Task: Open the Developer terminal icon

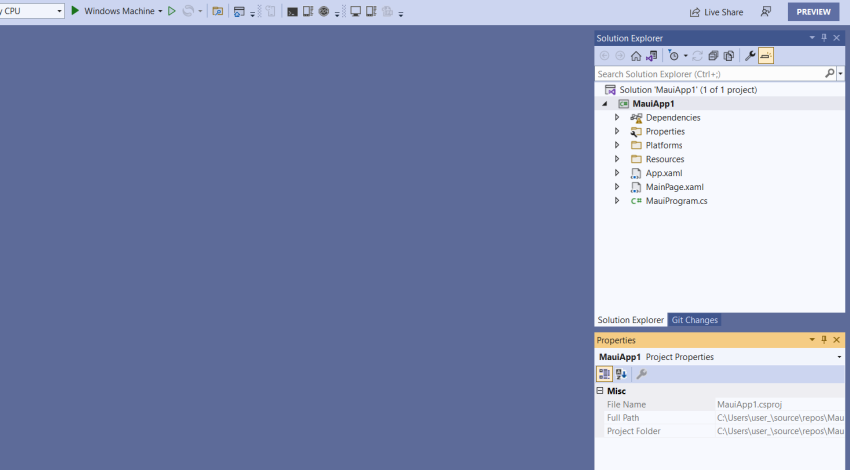Action: [292, 12]
